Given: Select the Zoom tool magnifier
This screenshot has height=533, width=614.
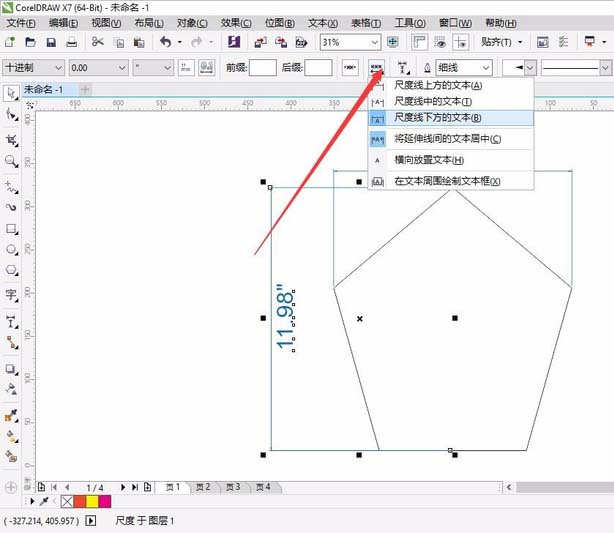Looking at the screenshot, I should click(11, 161).
